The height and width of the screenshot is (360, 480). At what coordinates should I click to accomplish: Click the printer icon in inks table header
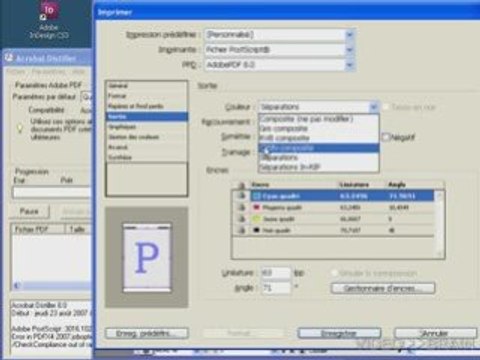(241, 185)
